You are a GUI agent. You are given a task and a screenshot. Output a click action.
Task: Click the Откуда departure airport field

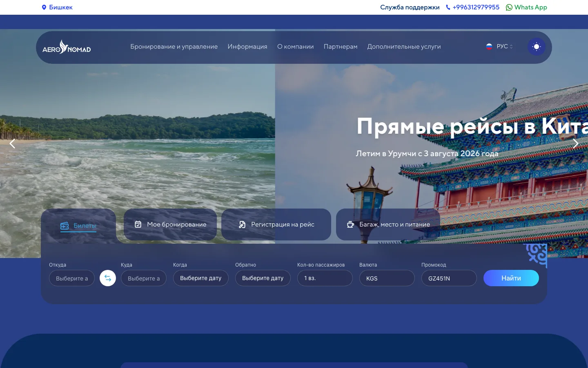(x=72, y=278)
